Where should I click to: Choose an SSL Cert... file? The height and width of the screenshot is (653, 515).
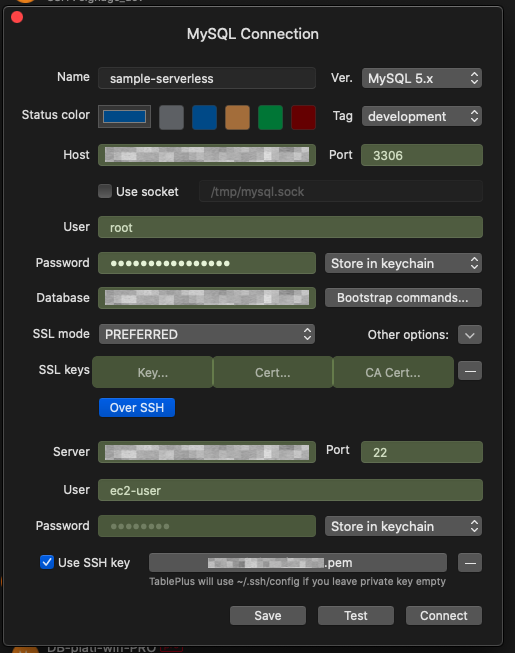[273, 372]
